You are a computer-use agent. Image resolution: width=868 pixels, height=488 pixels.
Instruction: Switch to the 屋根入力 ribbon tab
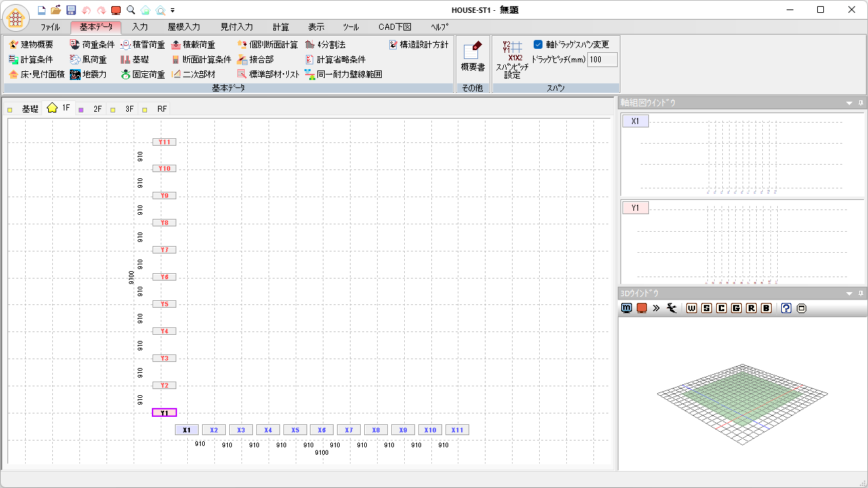(x=184, y=27)
